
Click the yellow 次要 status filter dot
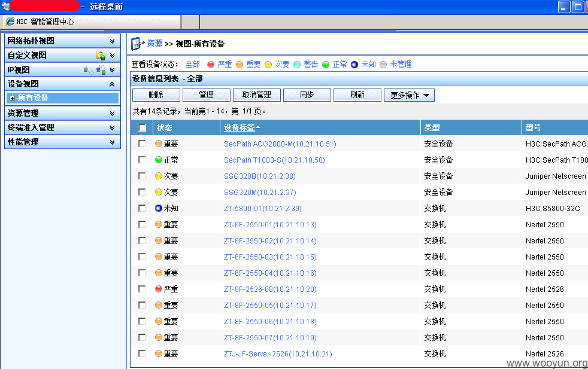pos(268,65)
